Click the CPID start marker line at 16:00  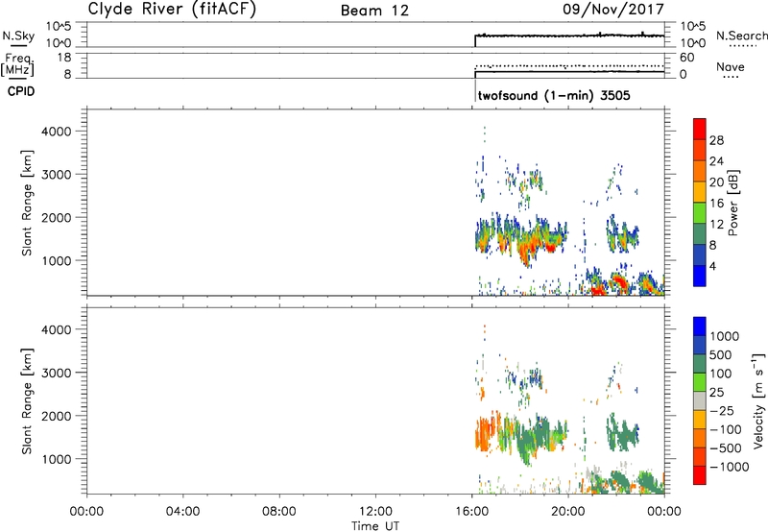tap(475, 89)
